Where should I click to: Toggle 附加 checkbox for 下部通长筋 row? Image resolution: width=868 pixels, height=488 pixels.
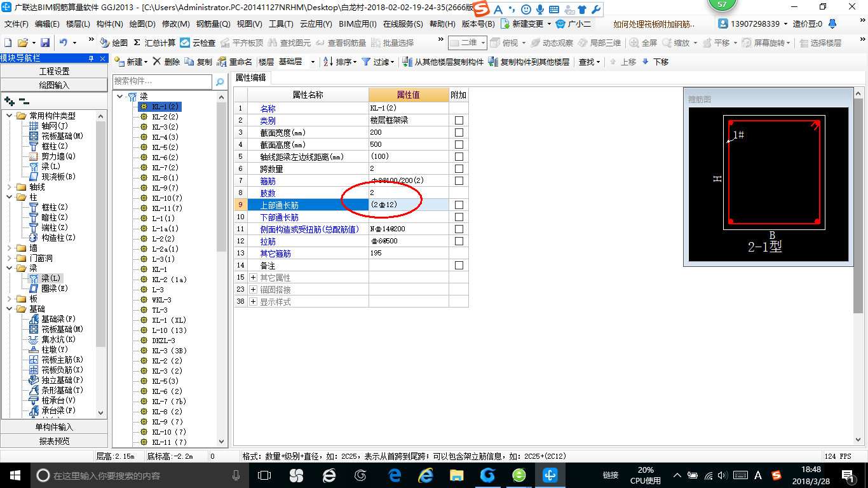click(x=459, y=217)
